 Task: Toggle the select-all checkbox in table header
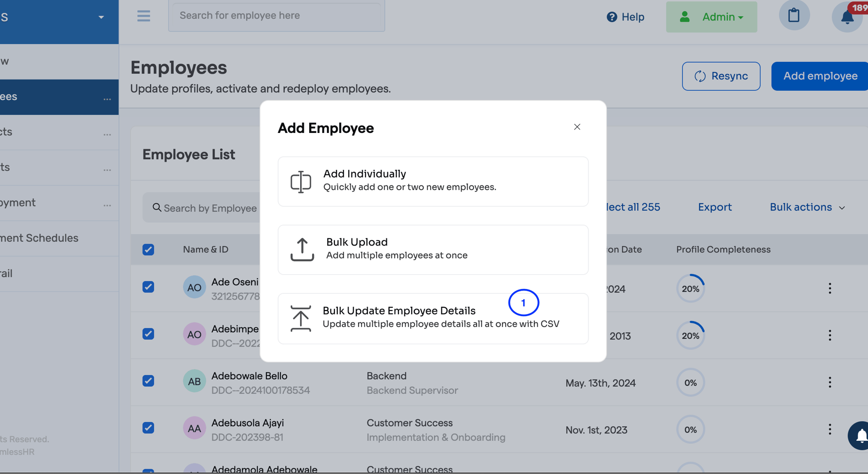[148, 250]
